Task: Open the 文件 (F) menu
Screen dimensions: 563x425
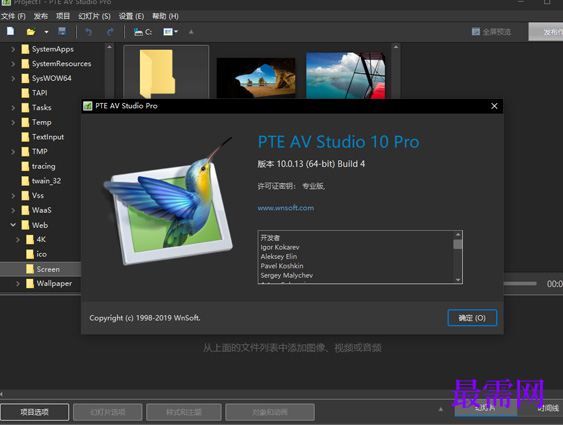Action: 13,16
